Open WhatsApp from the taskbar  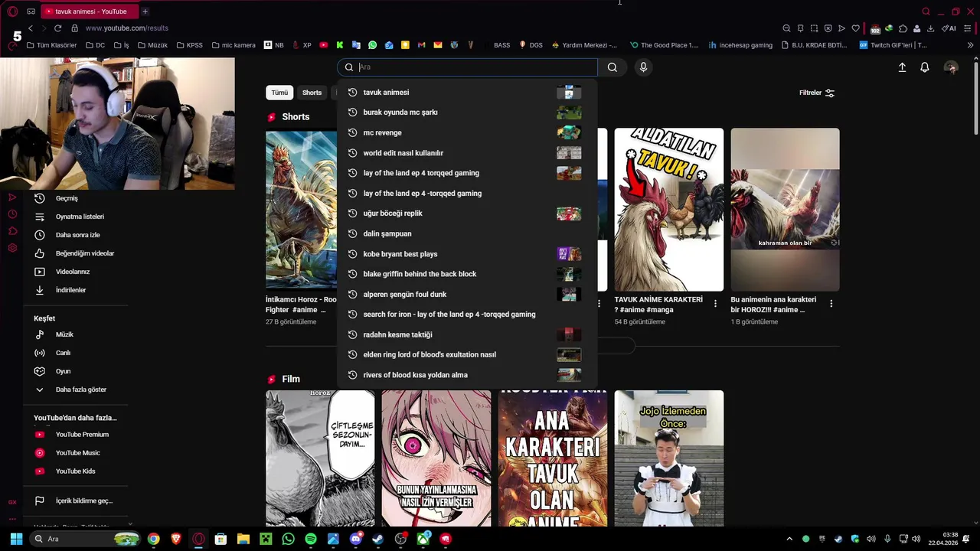[288, 539]
